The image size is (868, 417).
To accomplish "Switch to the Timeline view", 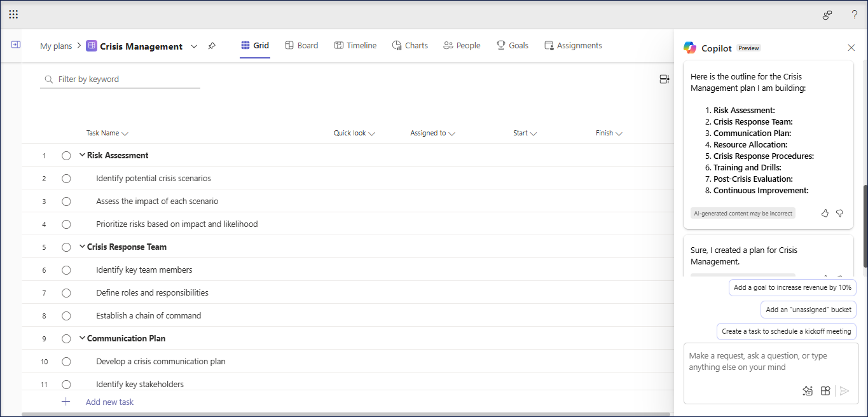I will coord(355,45).
